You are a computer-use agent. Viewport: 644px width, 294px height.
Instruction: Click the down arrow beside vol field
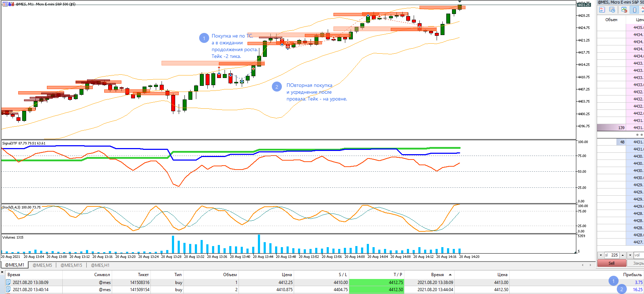tap(630, 255)
